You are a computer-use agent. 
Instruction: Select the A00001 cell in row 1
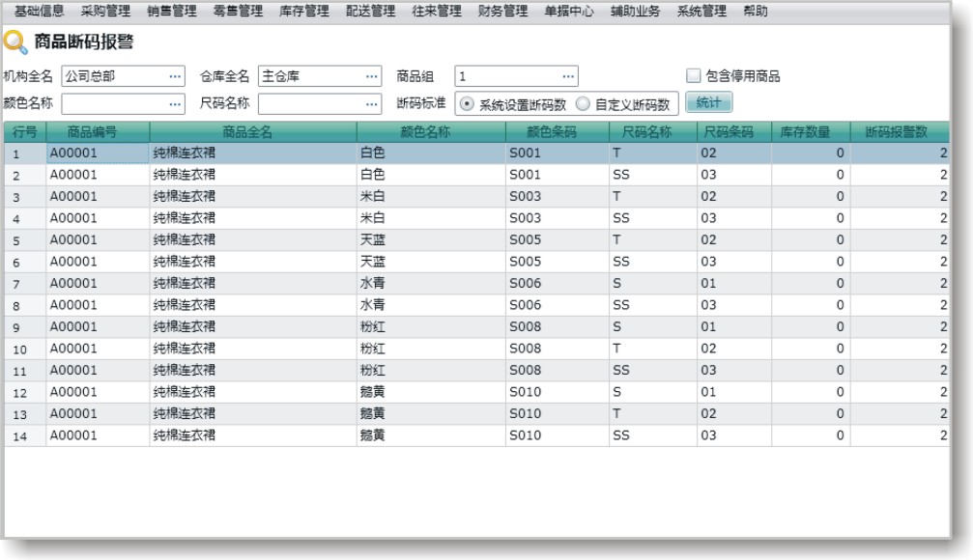coord(98,153)
